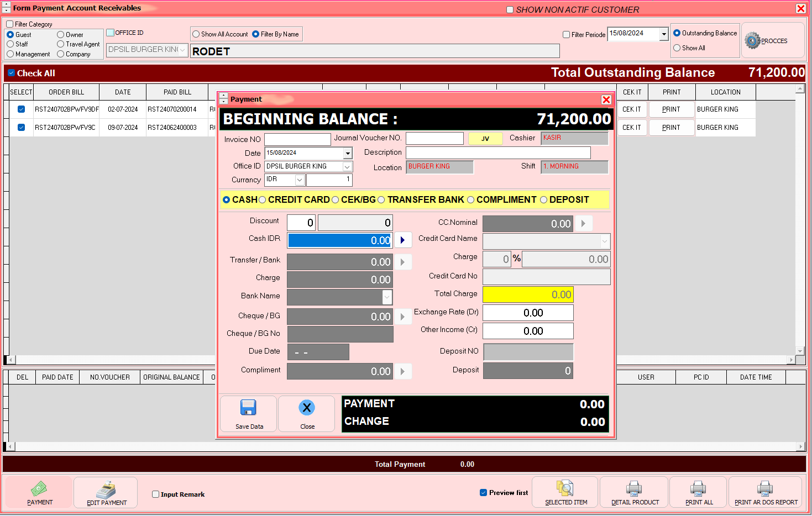
Task: Select the CREDIT CARD payment option
Action: click(263, 200)
